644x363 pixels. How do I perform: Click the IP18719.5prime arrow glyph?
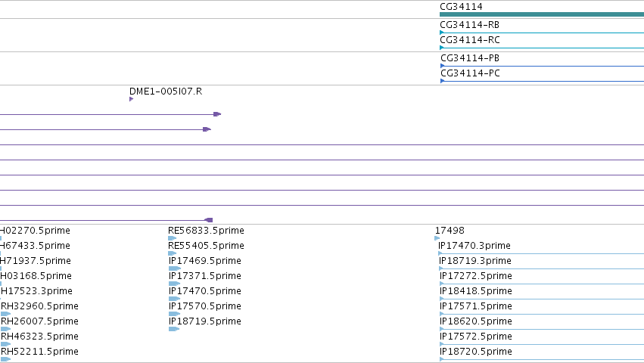174,329
